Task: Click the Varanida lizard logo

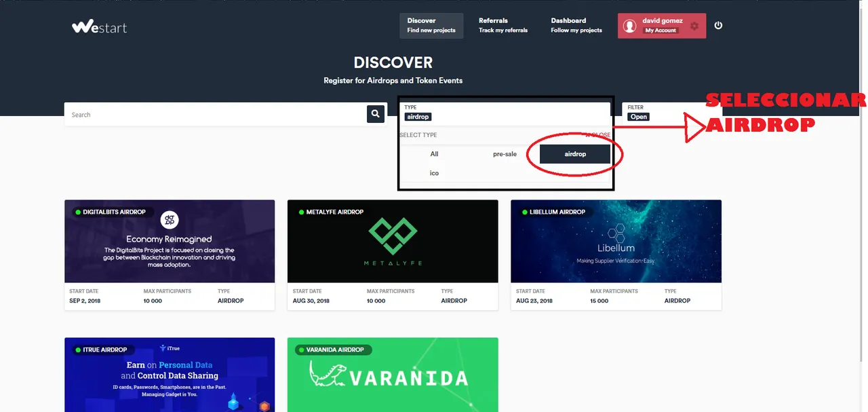Action: (x=328, y=375)
